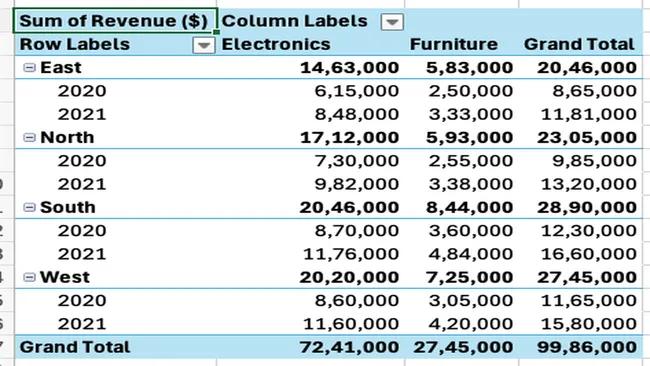The height and width of the screenshot is (366, 650).
Task: Select cell with value 11,81,000
Action: (x=589, y=114)
